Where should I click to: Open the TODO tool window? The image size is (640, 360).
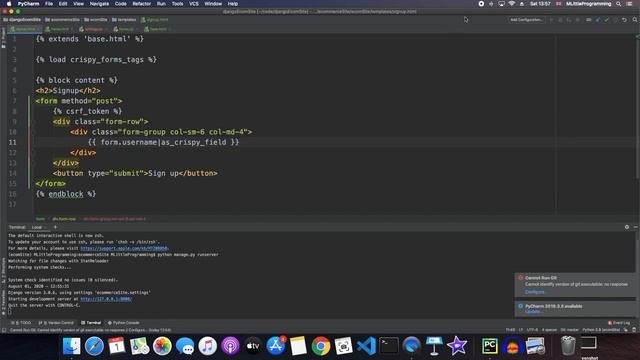(21, 322)
